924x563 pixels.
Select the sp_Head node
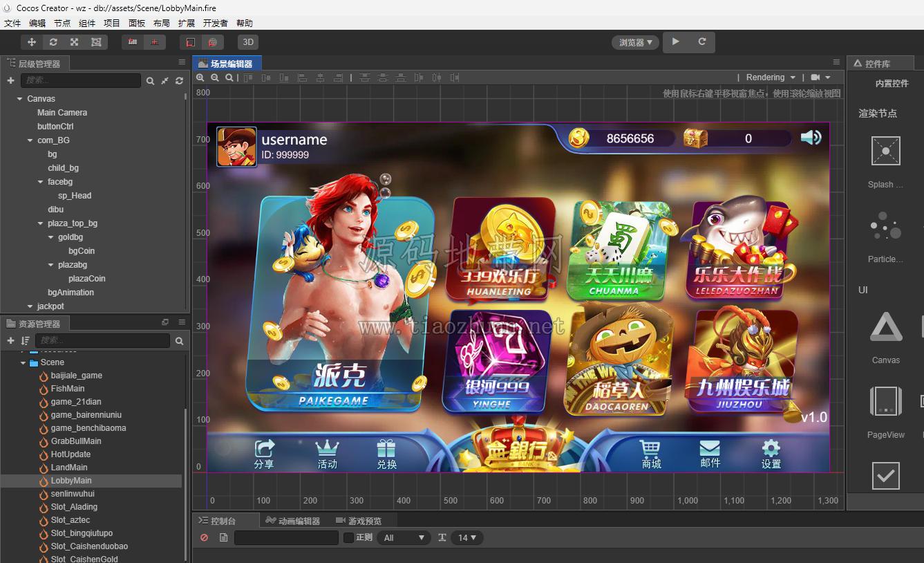75,196
